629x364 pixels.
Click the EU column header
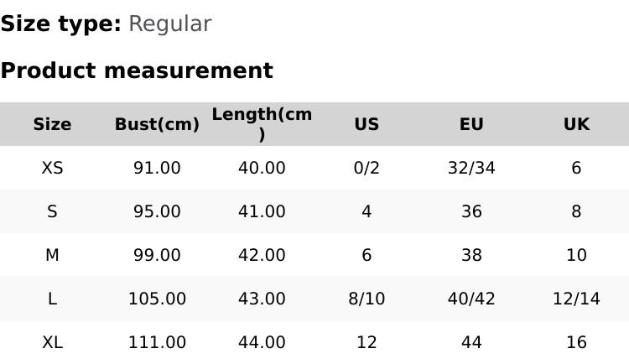click(471, 124)
